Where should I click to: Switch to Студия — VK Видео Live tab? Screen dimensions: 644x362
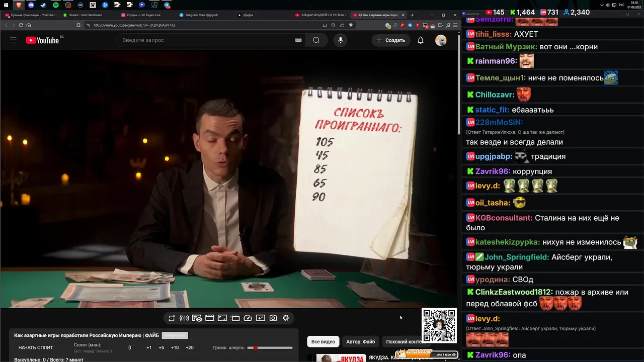[146, 15]
